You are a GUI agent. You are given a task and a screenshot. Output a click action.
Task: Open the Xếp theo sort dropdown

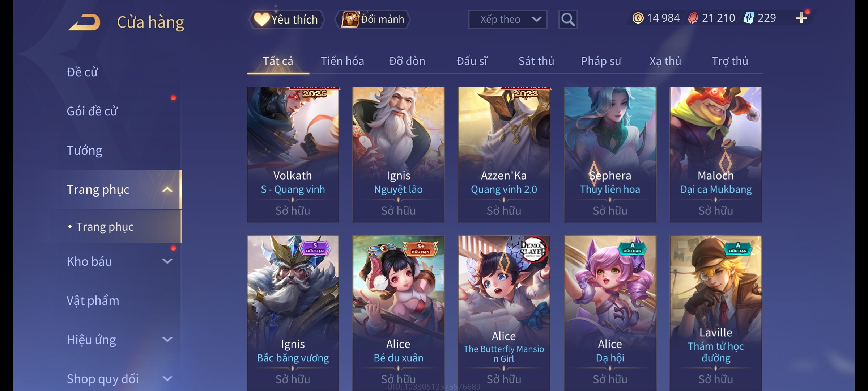(x=507, y=20)
